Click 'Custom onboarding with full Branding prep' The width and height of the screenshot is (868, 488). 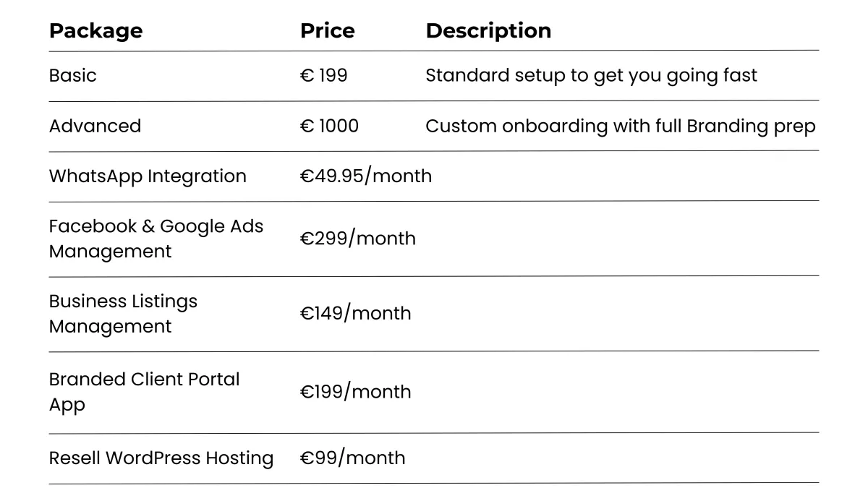(621, 127)
